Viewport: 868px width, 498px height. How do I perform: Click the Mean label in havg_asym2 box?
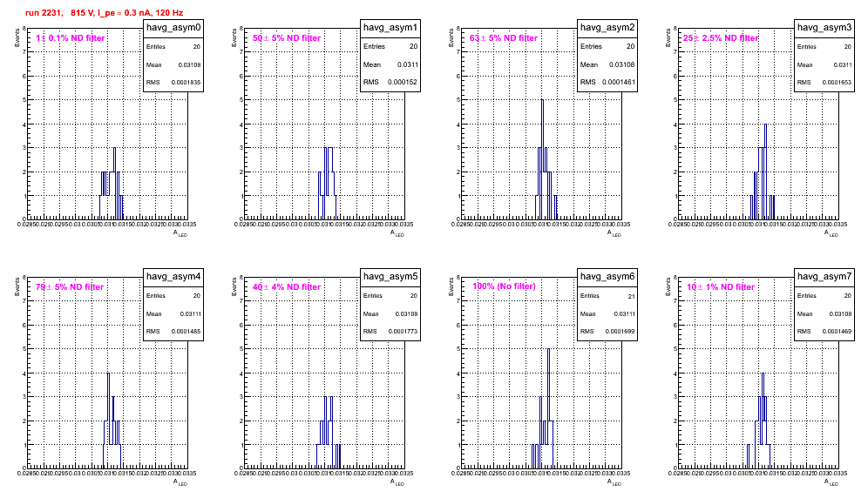click(x=589, y=64)
